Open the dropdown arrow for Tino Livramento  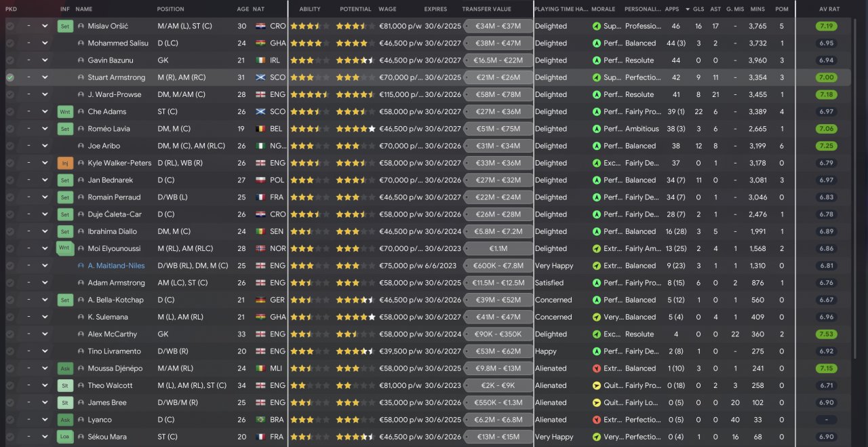coord(45,351)
